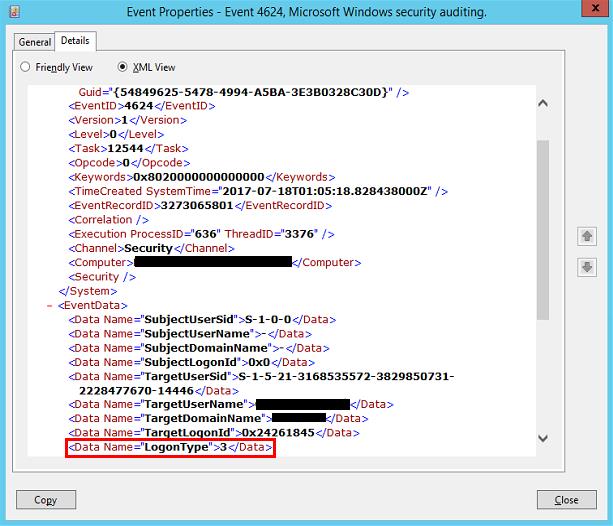This screenshot has width=613, height=526.
Task: Click the EventRecordID 3273065801 line
Action: click(200, 206)
